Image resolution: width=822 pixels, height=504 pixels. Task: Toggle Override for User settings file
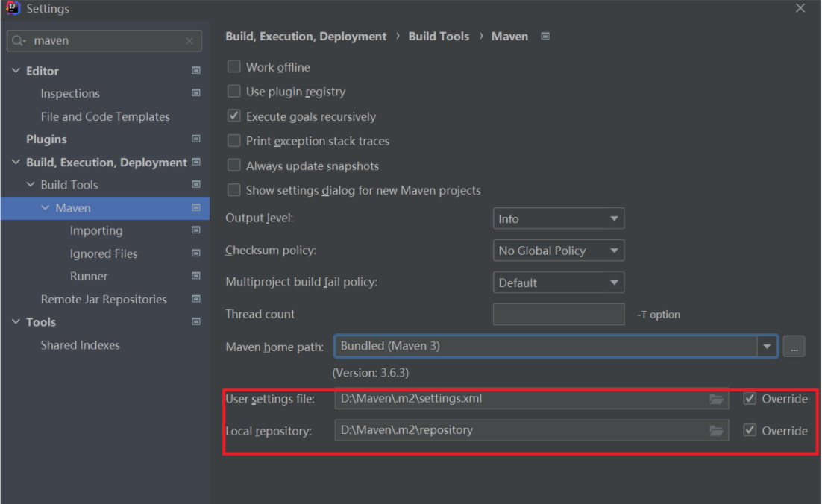click(750, 399)
